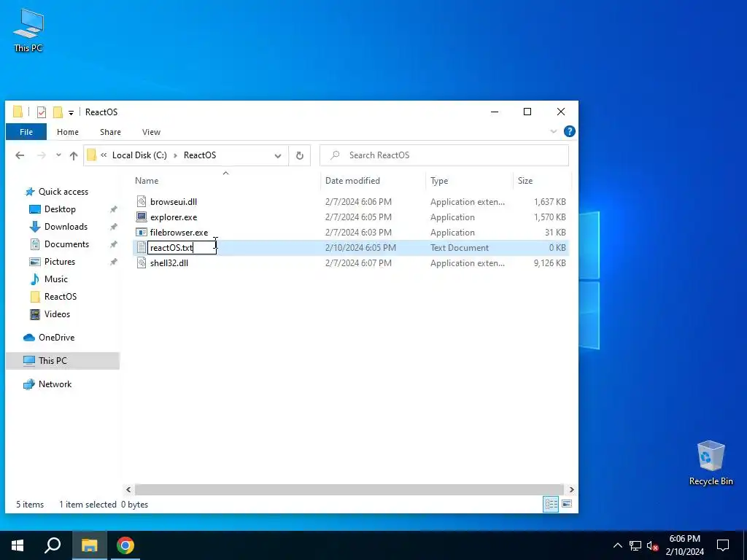This screenshot has width=747, height=560.
Task: Select the filebrowser.exe file
Action: tap(179, 233)
